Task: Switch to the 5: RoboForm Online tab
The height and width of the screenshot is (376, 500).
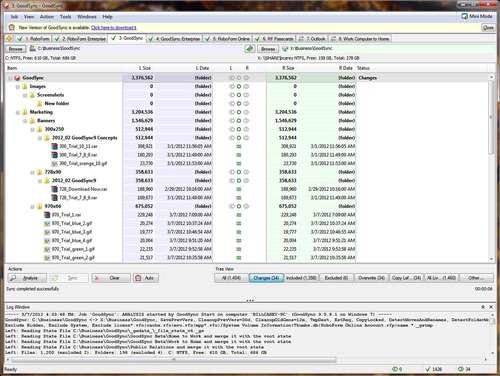Action: tap(228, 39)
